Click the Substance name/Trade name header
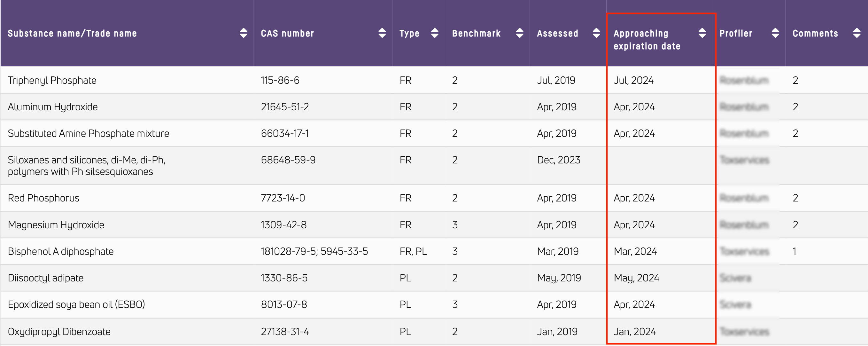868x346 pixels. pyautogui.click(x=72, y=33)
